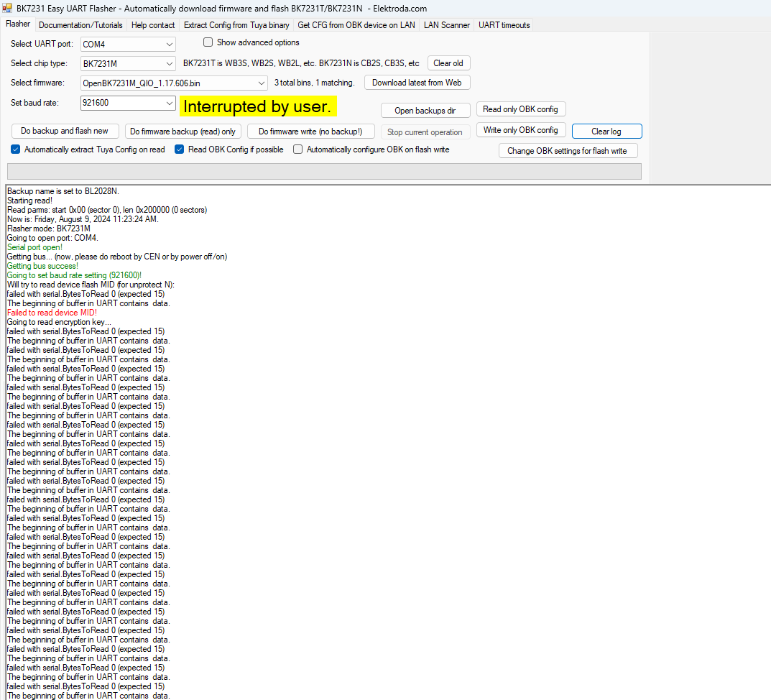
Task: Switch to the Flasher tab
Action: (18, 24)
